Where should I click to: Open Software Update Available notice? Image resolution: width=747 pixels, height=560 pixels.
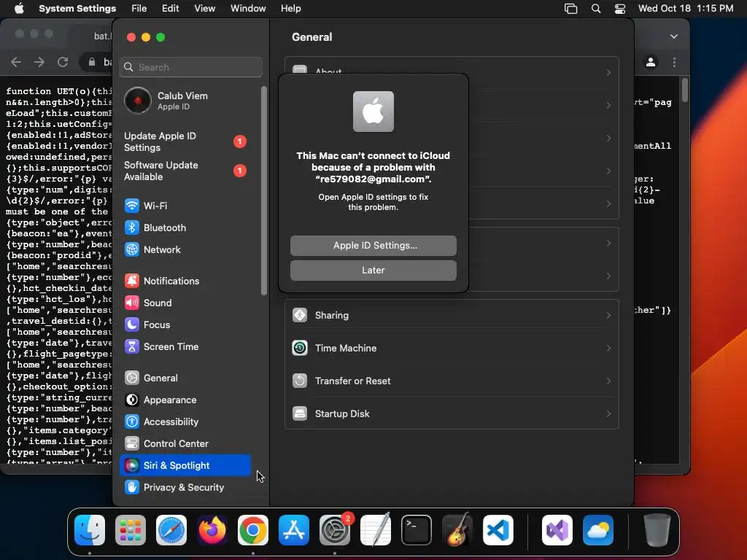click(x=185, y=171)
